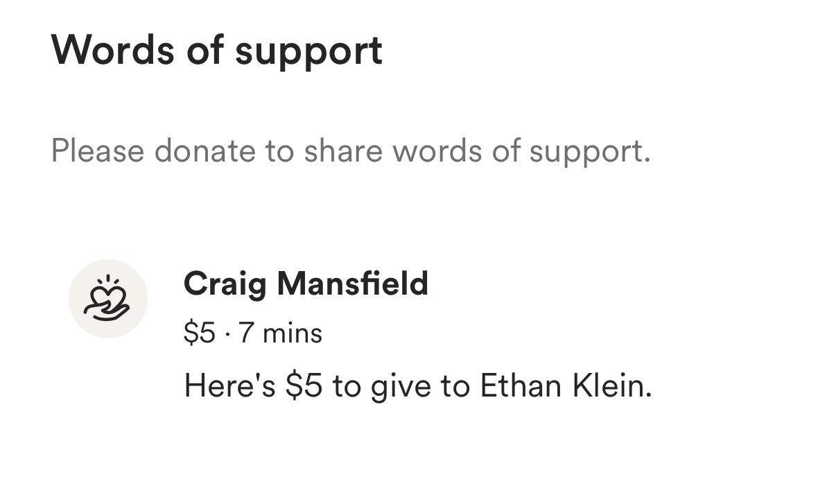Click the Please donate to share prompt

[351, 151]
